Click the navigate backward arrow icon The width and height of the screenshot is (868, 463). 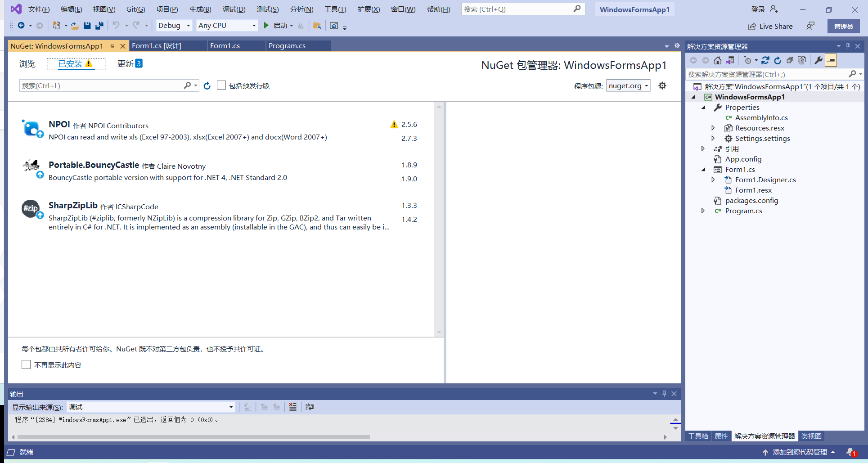click(21, 26)
